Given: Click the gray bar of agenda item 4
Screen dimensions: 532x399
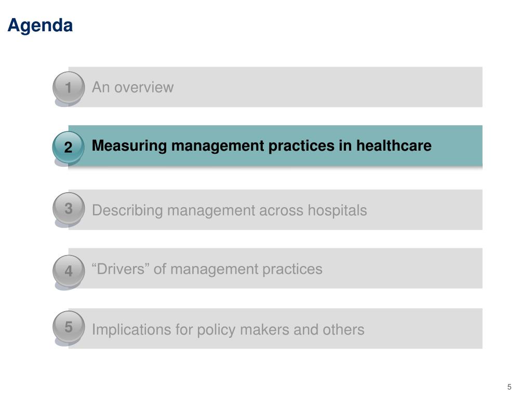Looking at the screenshot, I should coord(275,269).
